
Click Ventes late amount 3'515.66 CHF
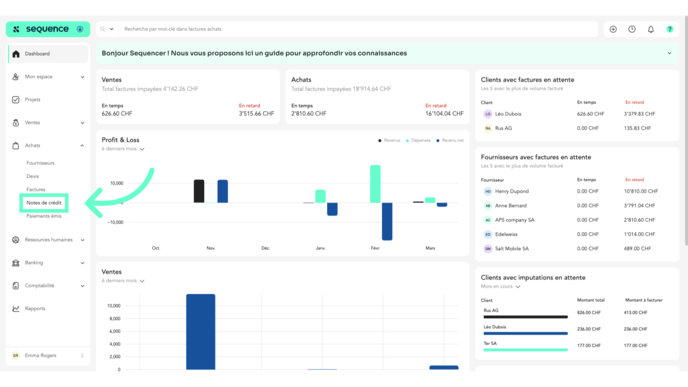click(256, 114)
